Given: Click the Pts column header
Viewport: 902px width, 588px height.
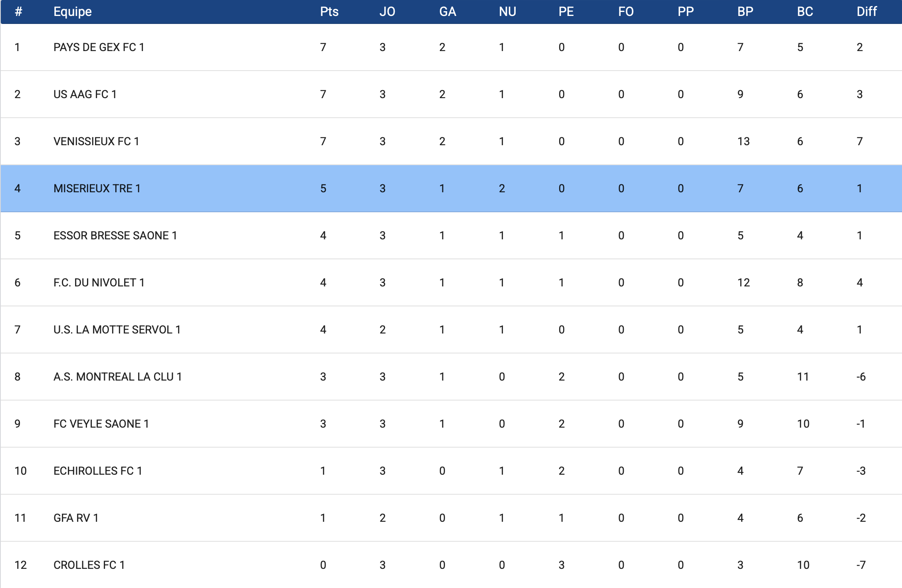Looking at the screenshot, I should (329, 12).
